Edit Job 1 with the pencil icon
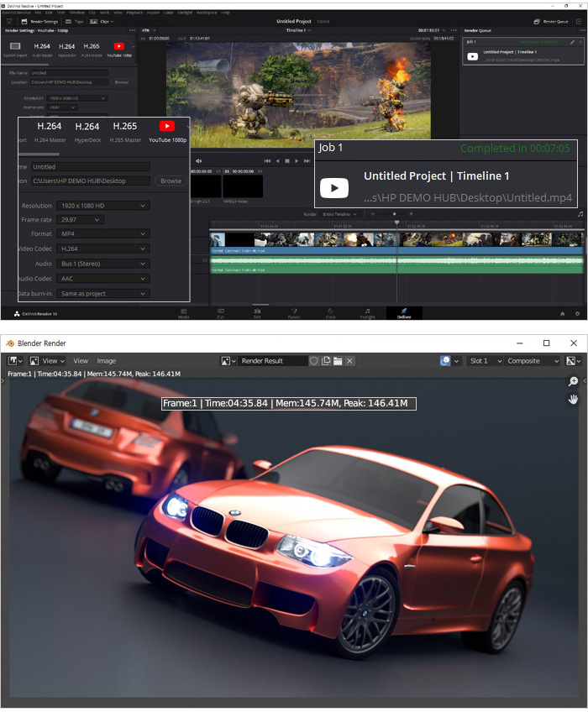The image size is (588, 712). (x=572, y=42)
